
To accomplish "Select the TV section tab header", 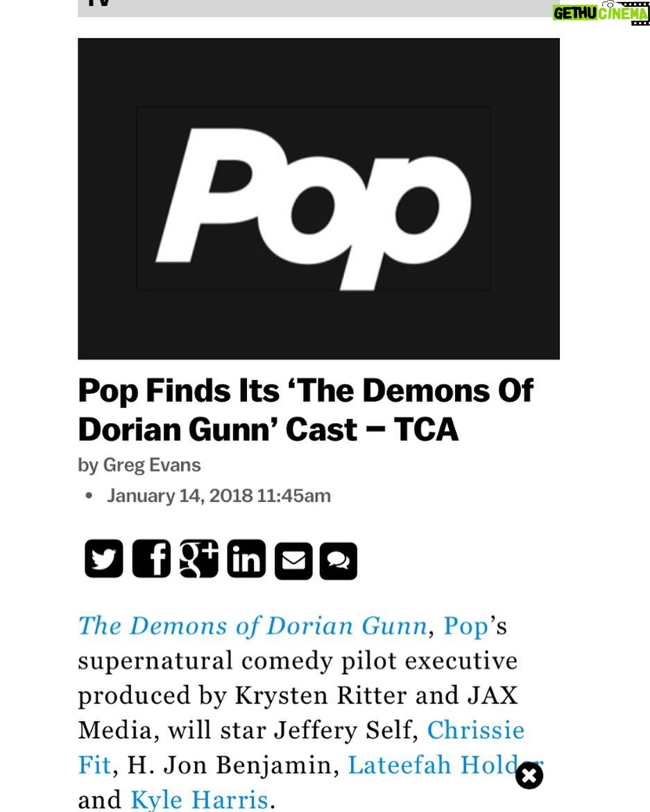I will coord(318,7).
